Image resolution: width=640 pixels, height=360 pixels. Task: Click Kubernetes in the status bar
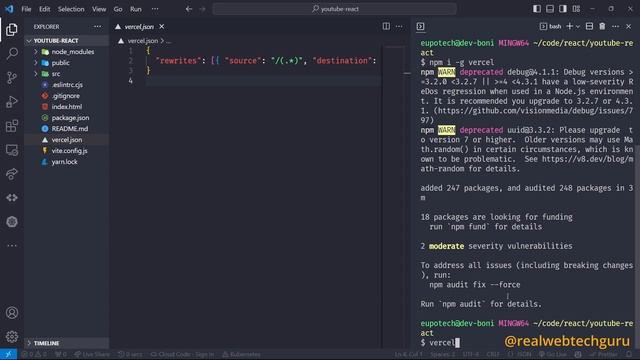[241, 355]
